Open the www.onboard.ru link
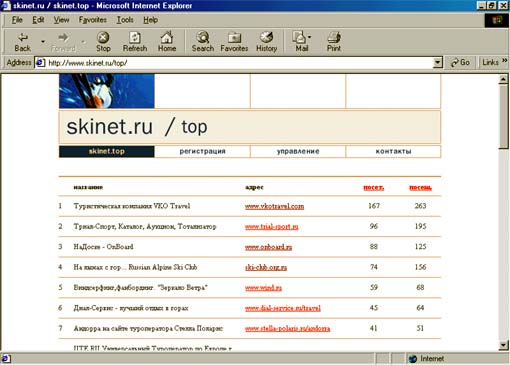The height and width of the screenshot is (365, 510). click(x=268, y=247)
